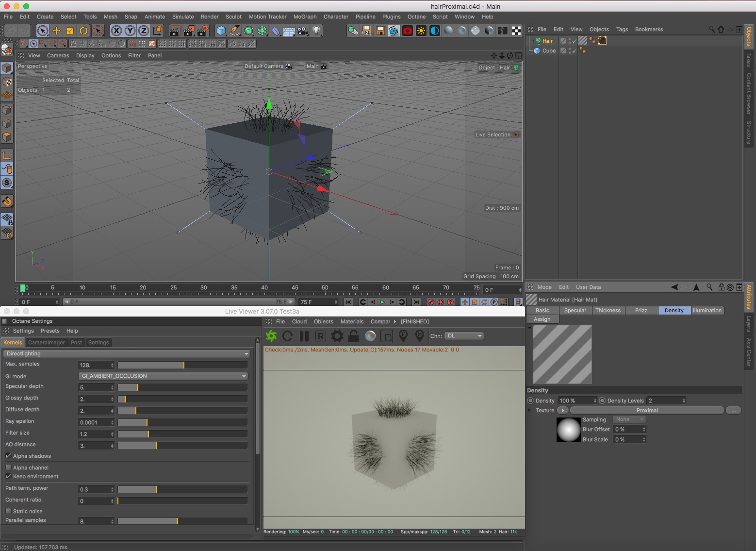
Task: Add a Cube primitive from toolbar
Action: [x=221, y=31]
